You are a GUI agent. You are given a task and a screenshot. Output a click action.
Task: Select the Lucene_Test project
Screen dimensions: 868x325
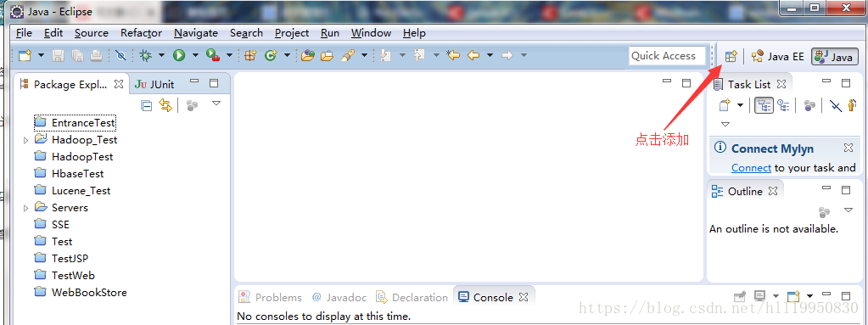[x=72, y=191]
